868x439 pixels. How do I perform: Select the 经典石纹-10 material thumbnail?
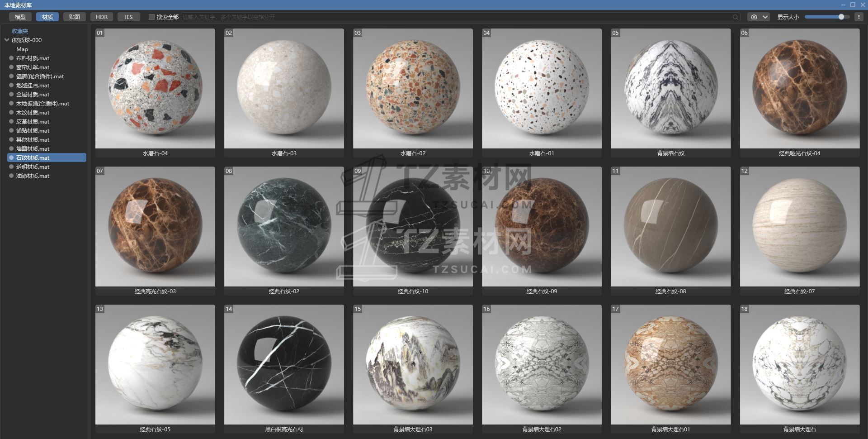(x=413, y=227)
